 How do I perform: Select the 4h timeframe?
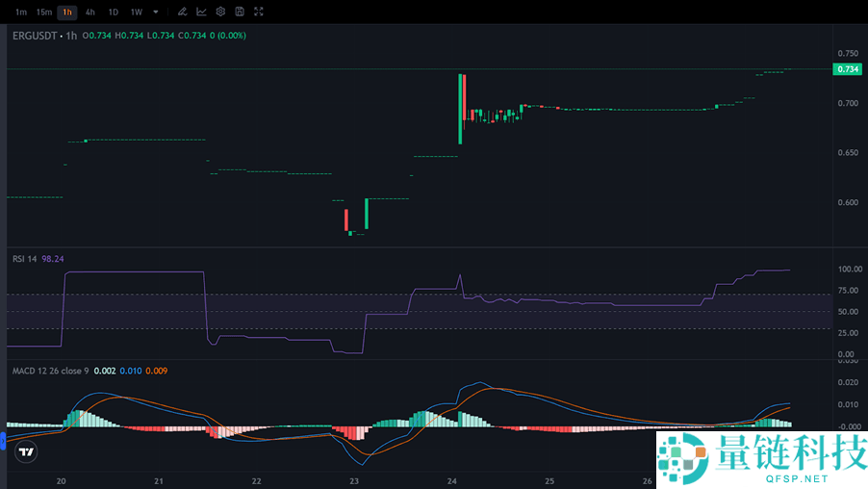click(89, 12)
